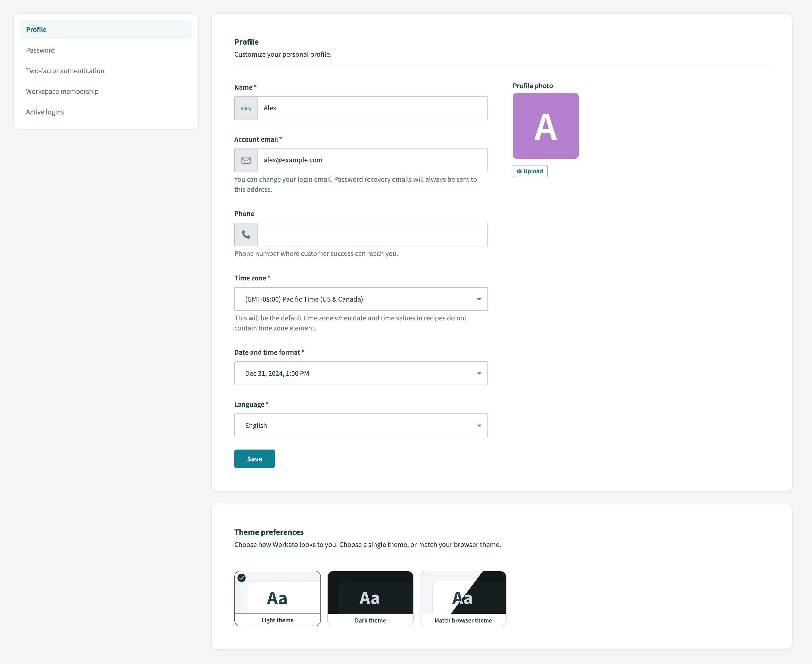Viewport: 812px width, 664px height.
Task: Open the Time zone dropdown
Action: tap(361, 299)
